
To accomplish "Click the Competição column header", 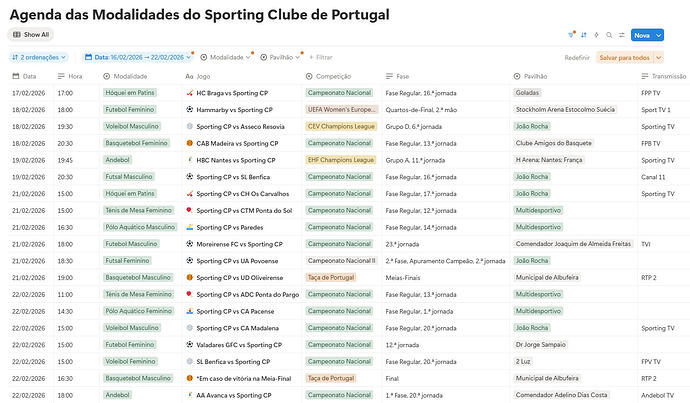I will 328,76.
